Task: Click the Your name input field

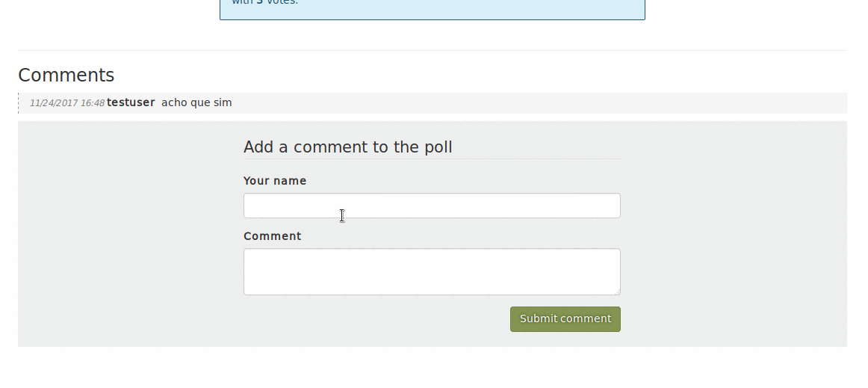Action: tap(432, 206)
